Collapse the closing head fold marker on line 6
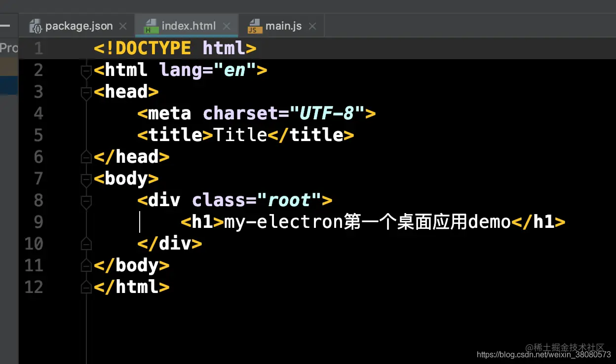616x364 pixels. pos(86,157)
